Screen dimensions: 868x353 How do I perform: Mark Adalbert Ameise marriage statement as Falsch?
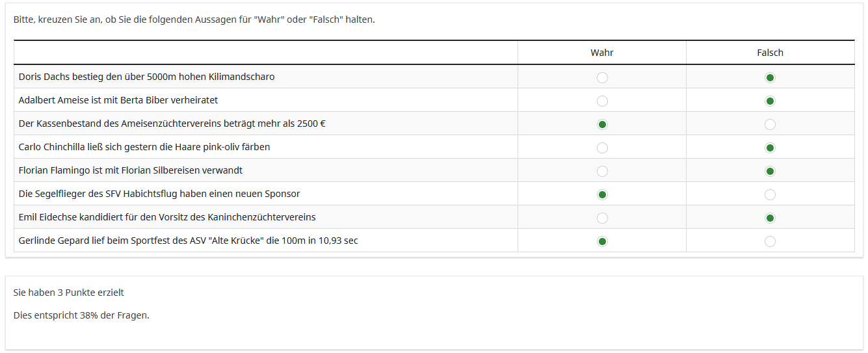770,101
